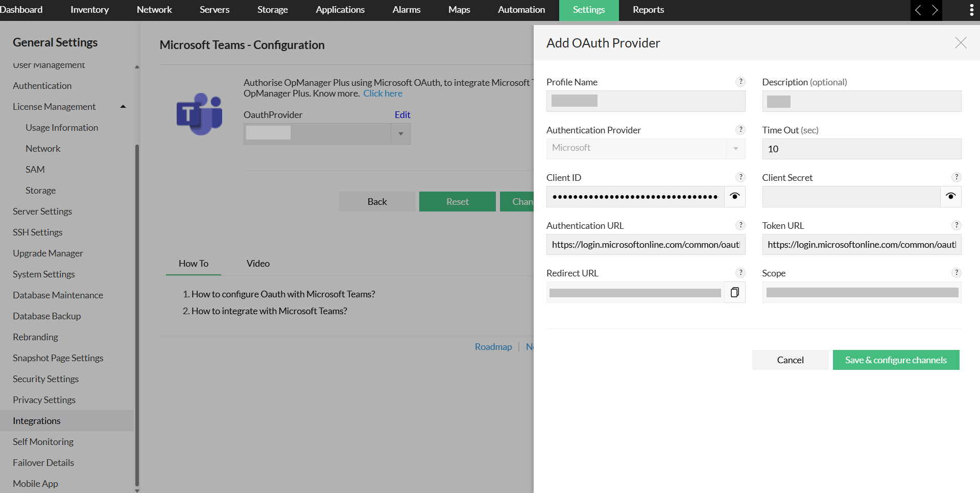Click the Client ID input field
Viewport: 980px width, 493px height.
click(635, 197)
